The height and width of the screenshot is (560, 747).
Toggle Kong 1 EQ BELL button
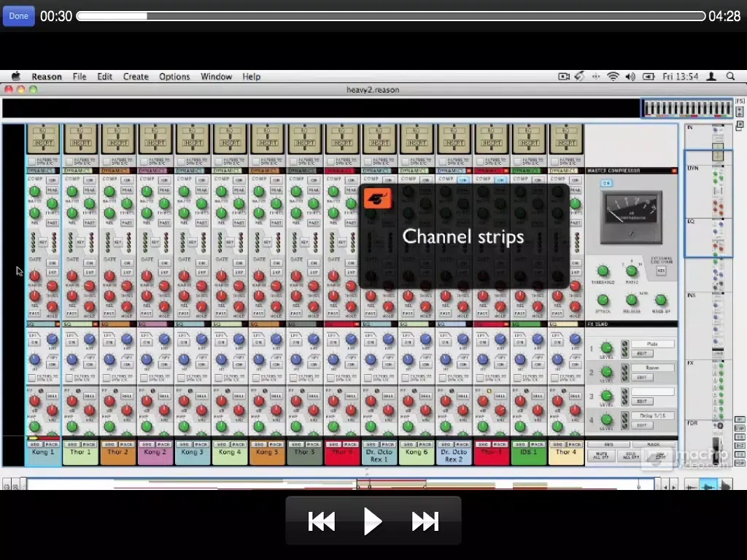click(53, 396)
